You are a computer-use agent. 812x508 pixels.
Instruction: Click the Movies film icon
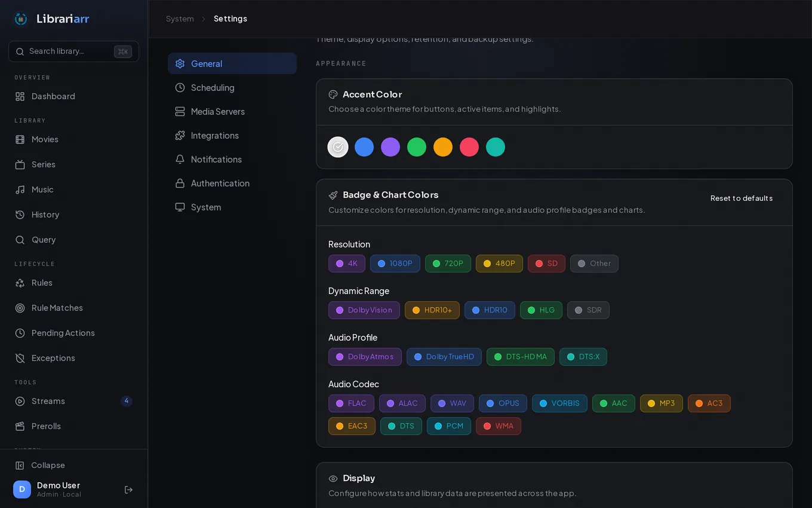20,139
